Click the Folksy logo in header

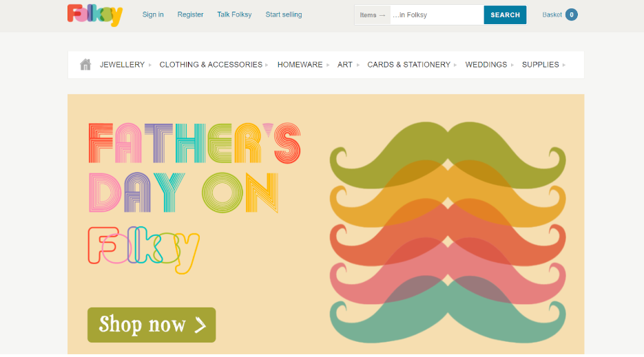(95, 15)
